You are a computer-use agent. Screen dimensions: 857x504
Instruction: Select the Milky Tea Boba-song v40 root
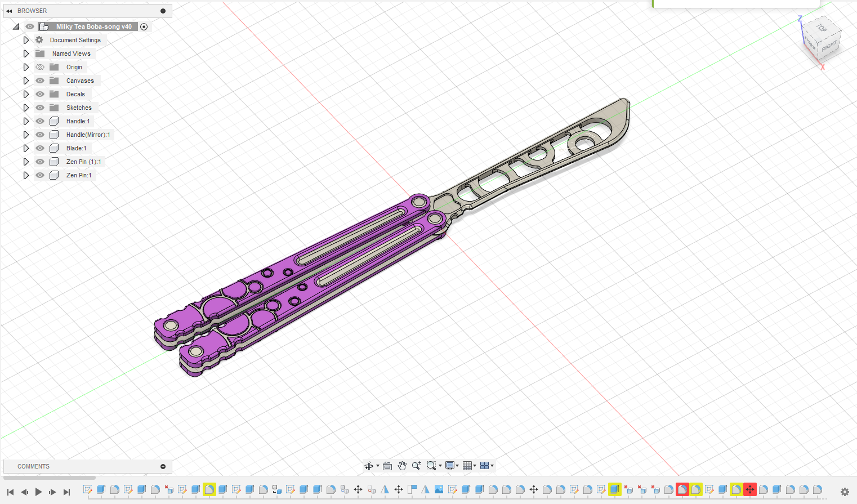click(x=93, y=26)
